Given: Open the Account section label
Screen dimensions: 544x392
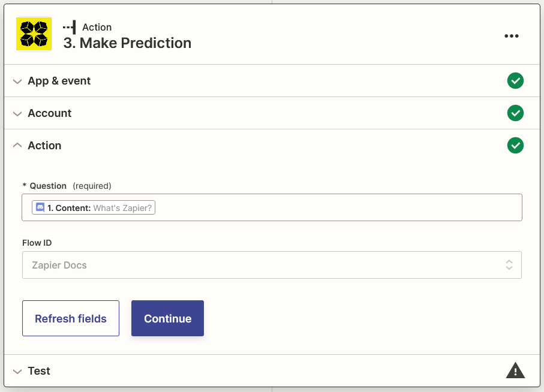Looking at the screenshot, I should tap(49, 113).
